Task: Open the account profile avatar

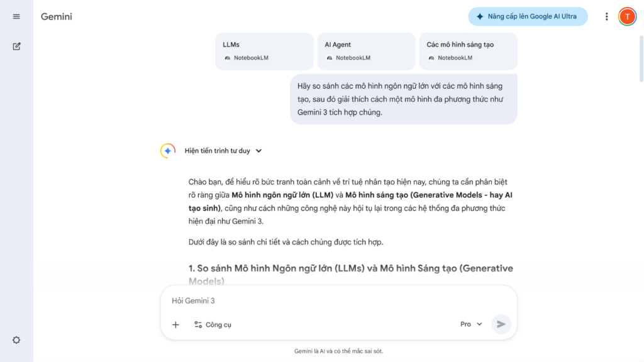Action: click(627, 16)
